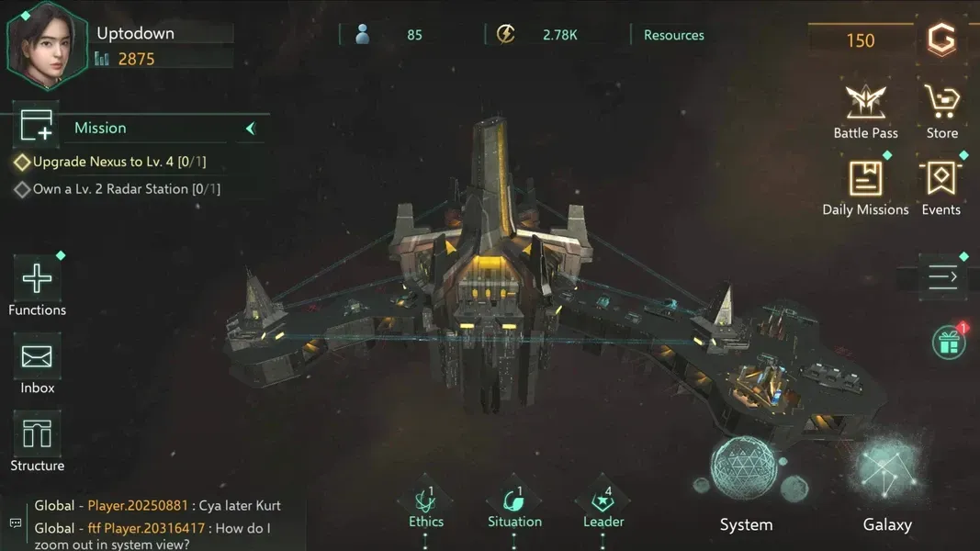This screenshot has width=980, height=551.
Task: Click the gift box reward icon
Action: [949, 343]
